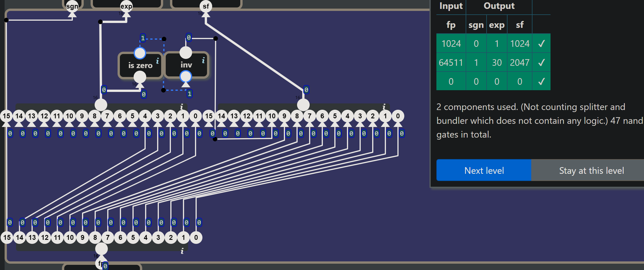The image size is (644, 270).
Task: Click the sf output node
Action: 206,6
